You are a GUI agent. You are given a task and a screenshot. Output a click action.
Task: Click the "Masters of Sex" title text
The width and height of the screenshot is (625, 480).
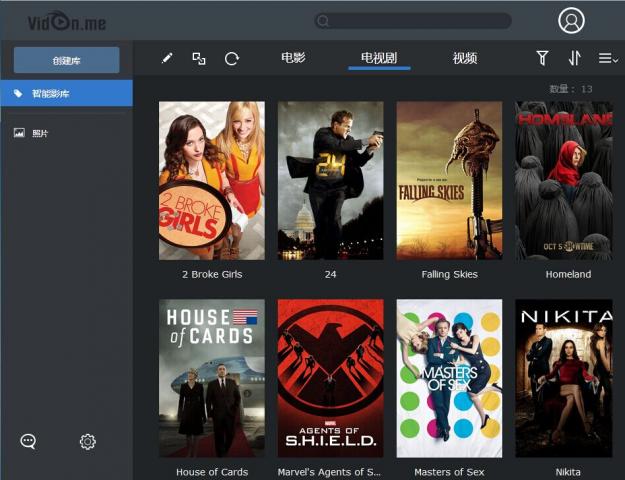[449, 472]
